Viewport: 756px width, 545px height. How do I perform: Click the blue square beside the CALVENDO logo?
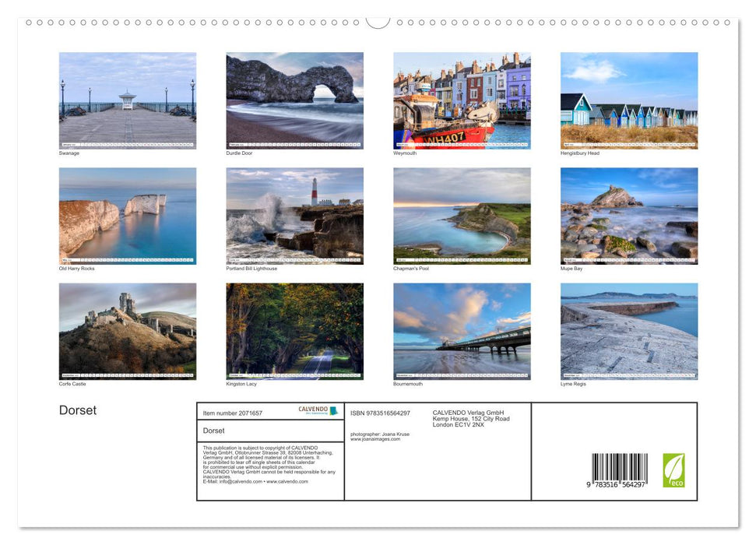pos(335,410)
